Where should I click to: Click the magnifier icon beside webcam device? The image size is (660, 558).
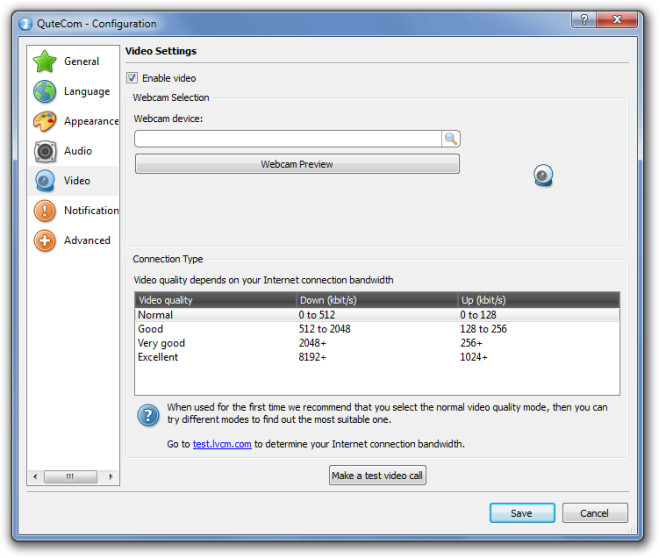[x=450, y=138]
